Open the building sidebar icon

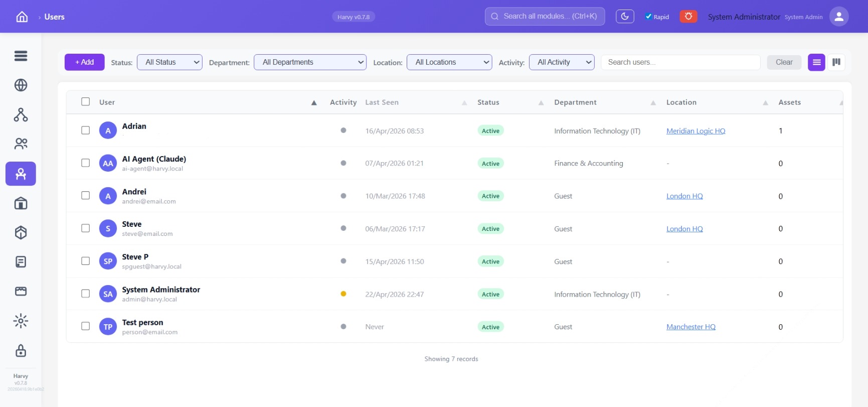tap(21, 203)
